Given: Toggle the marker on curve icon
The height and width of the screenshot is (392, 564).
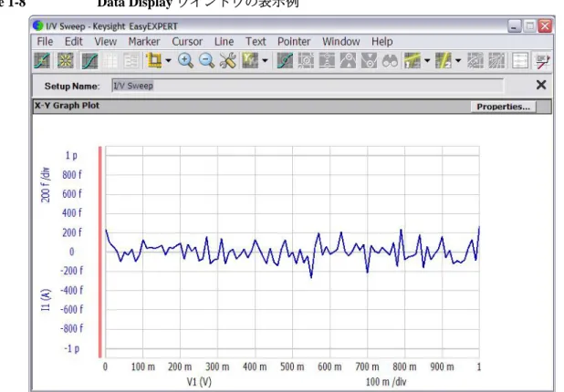Looking at the screenshot, I should [x=285, y=60].
